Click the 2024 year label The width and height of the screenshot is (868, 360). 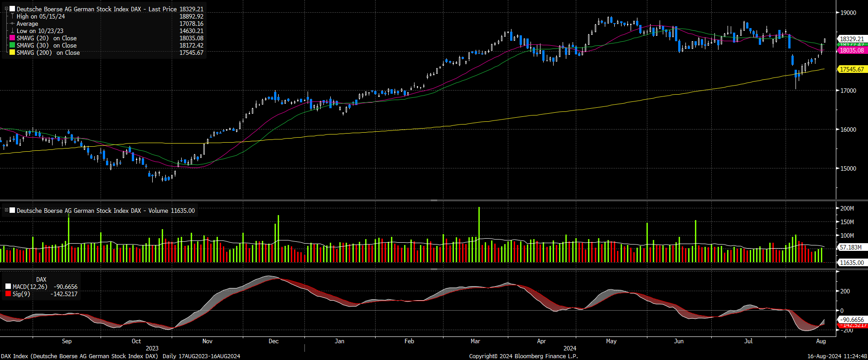[x=570, y=348]
